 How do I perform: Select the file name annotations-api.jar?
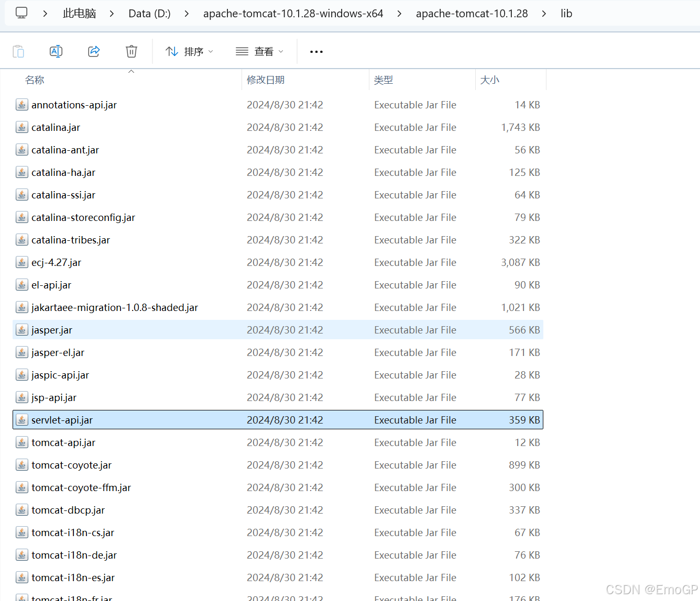pyautogui.click(x=74, y=105)
